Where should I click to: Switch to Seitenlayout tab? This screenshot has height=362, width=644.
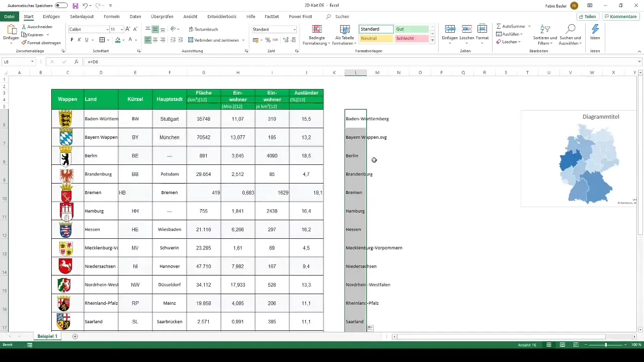(82, 17)
